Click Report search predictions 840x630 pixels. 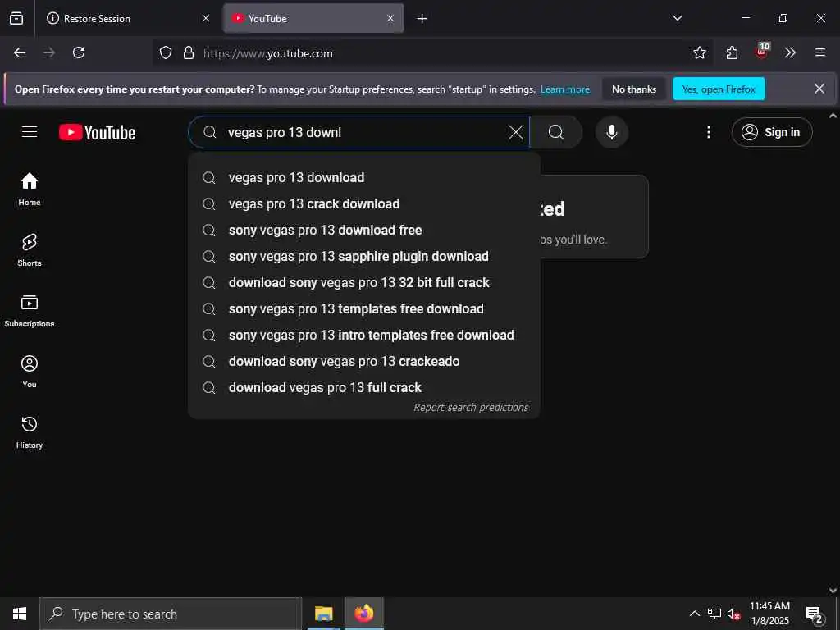tap(470, 407)
